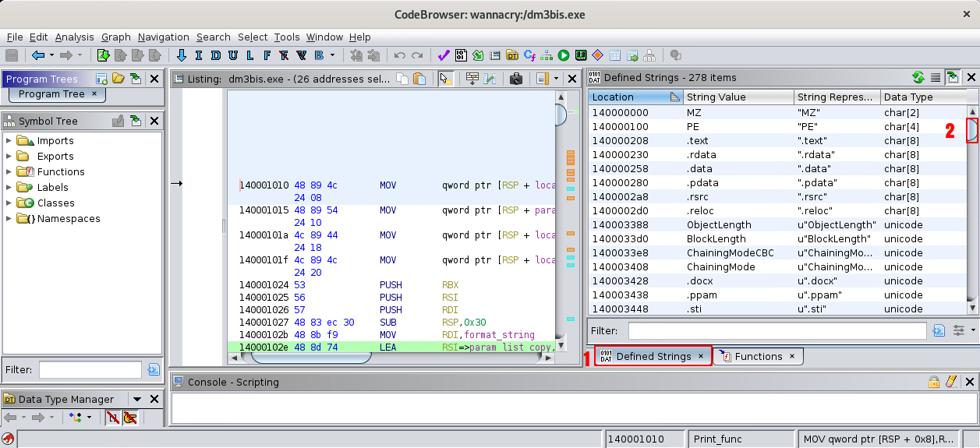Click the open folder icon in Program Trees
Screen dimensions: 980x448
[119, 79]
